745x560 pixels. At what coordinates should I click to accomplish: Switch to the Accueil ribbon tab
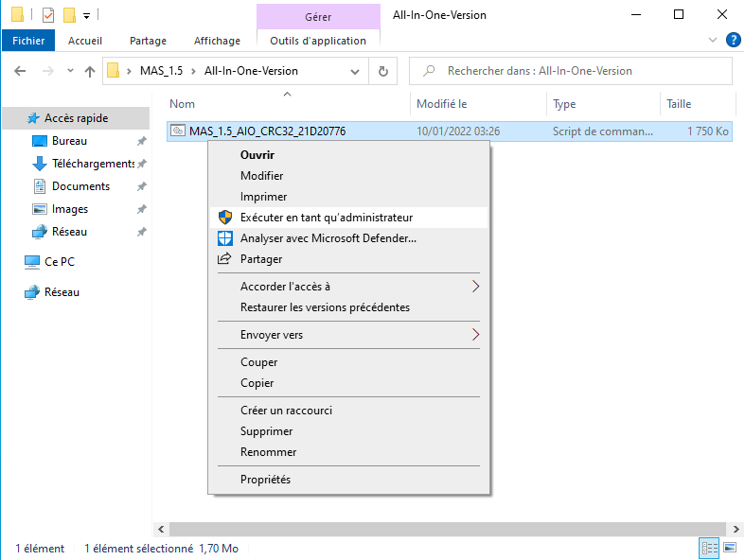[x=85, y=41]
